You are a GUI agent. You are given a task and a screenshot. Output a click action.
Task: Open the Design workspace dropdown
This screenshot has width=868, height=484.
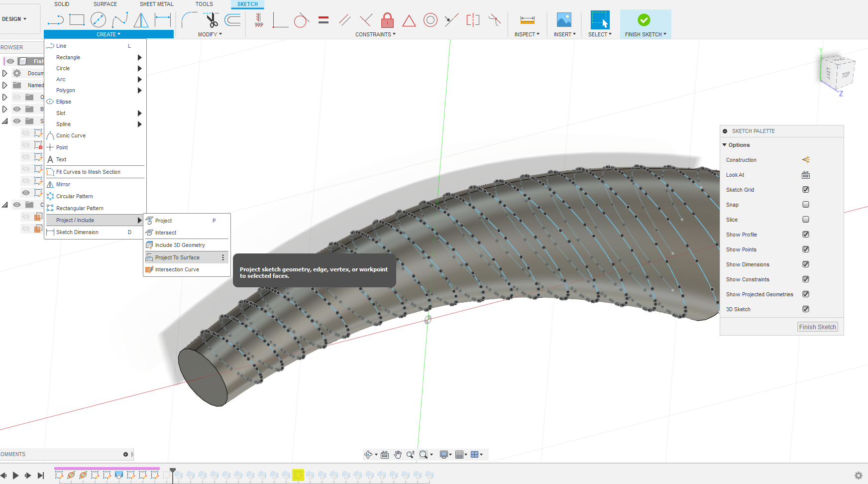pyautogui.click(x=14, y=19)
